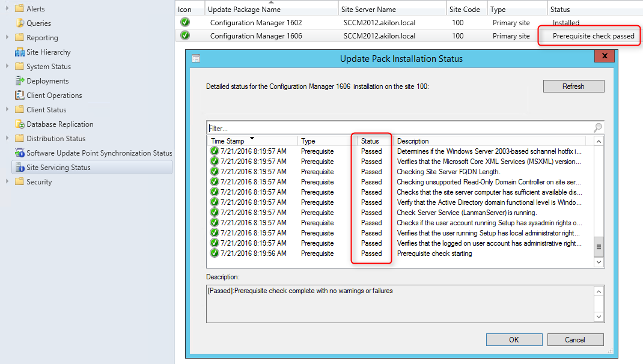Viewport: 643px width, 364px height.
Task: Sort by Update Package Name column
Action: (x=271, y=9)
